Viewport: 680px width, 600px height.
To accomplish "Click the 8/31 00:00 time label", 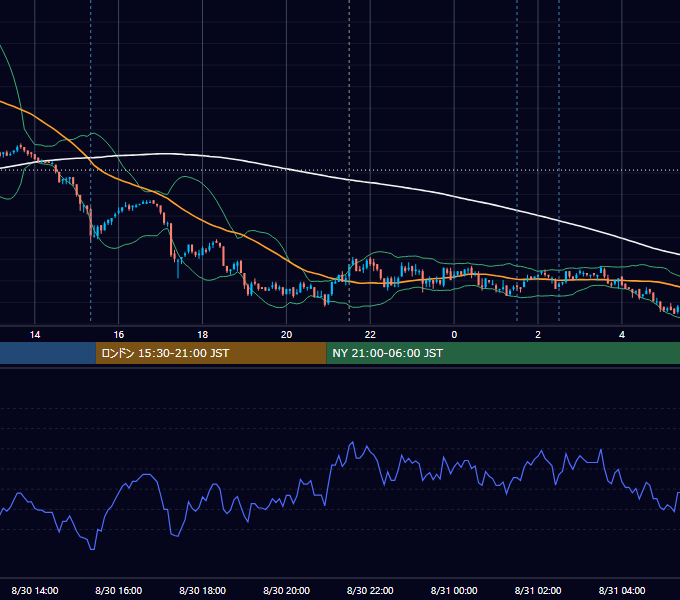I will coord(454,591).
